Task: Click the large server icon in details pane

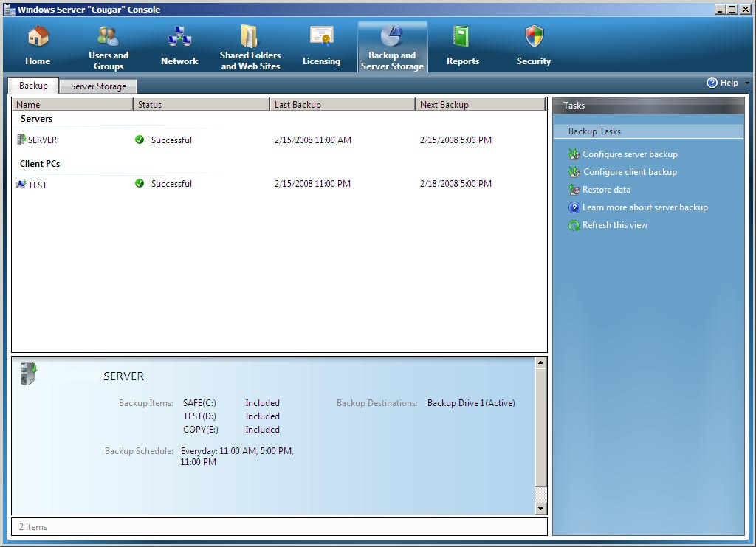Action: (x=29, y=374)
